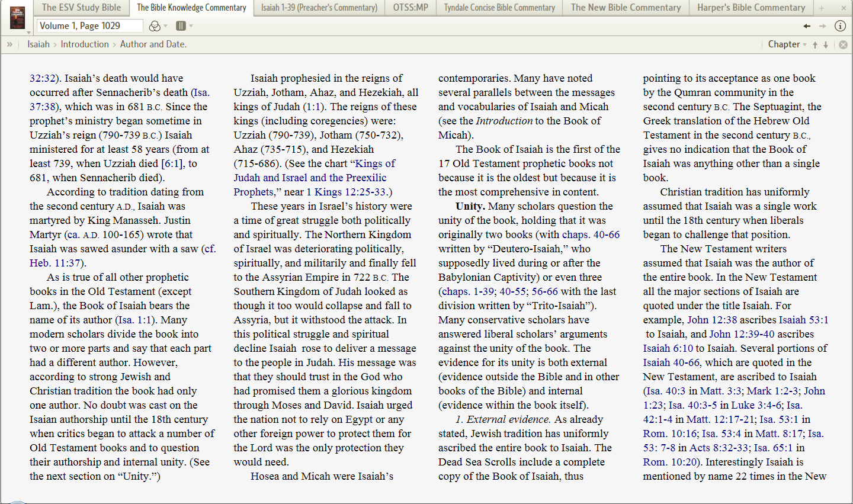Expand the visual filters dropdown arrow
Image resolution: width=853 pixels, height=504 pixels.
pos(165,26)
